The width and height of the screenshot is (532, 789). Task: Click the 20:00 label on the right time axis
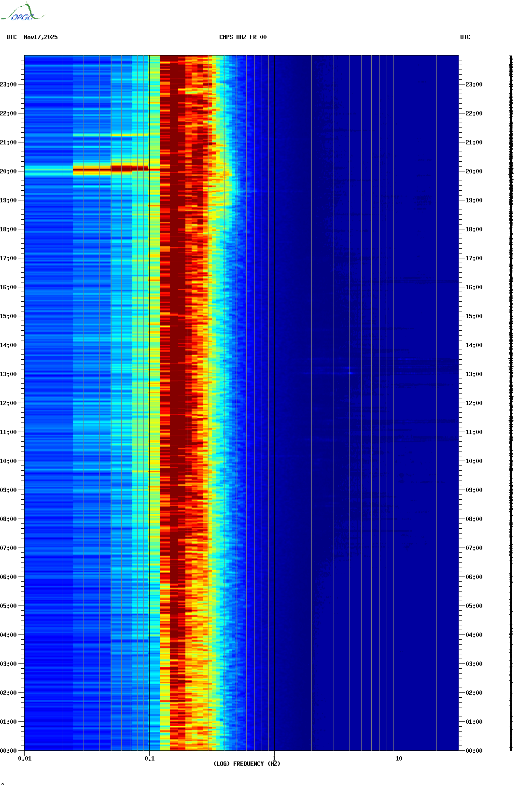(474, 171)
